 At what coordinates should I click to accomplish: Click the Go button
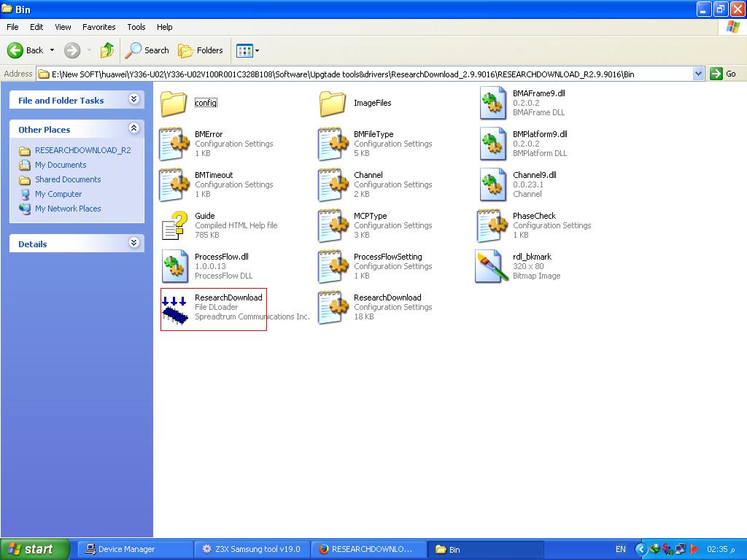click(723, 74)
